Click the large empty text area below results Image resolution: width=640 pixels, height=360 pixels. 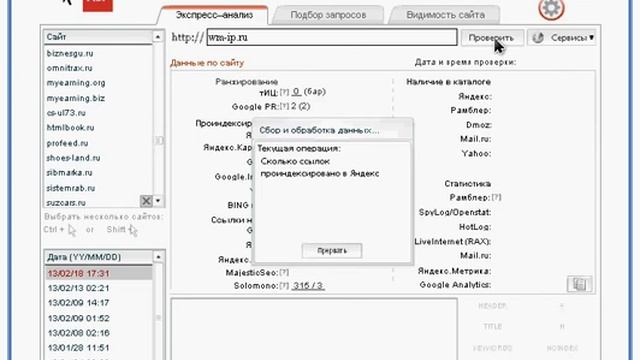pyautogui.click(x=313, y=329)
